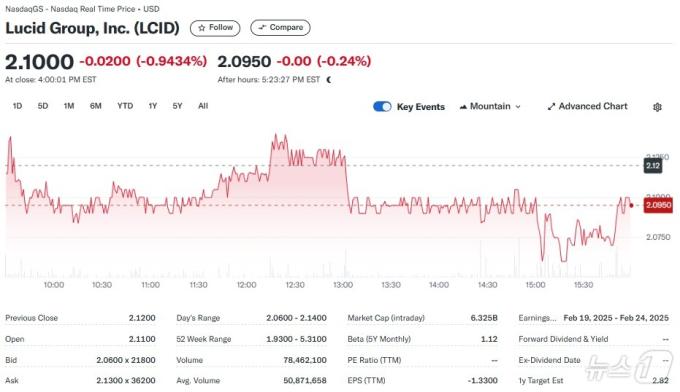Viewport: 680px width, 392px height.
Task: Select the 5D range tab
Action: [x=42, y=106]
